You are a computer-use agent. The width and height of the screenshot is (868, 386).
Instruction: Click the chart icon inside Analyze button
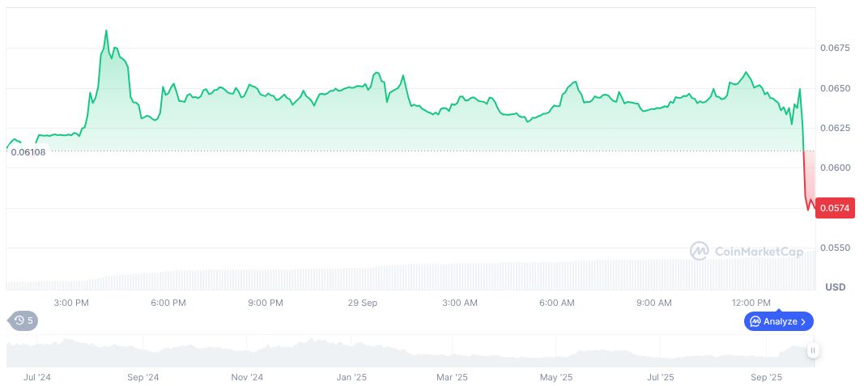point(755,321)
